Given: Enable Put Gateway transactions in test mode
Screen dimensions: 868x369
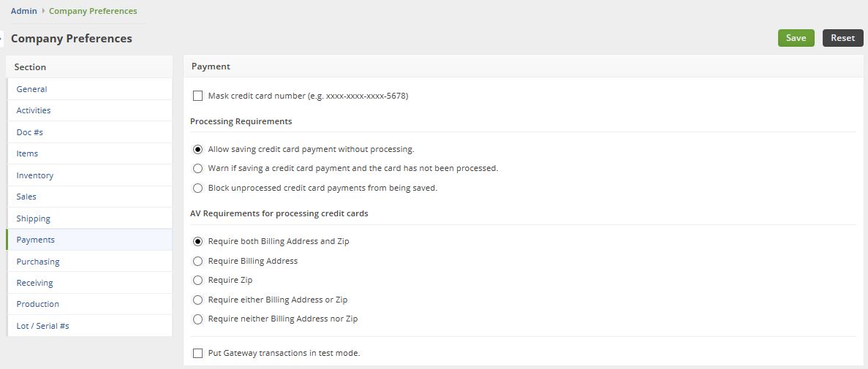Looking at the screenshot, I should coord(198,353).
